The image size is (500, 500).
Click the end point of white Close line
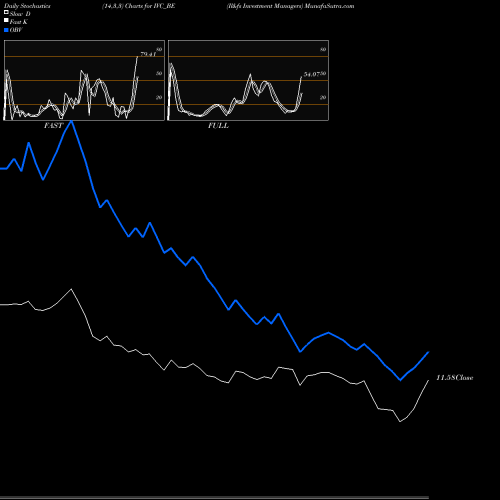click(428, 380)
